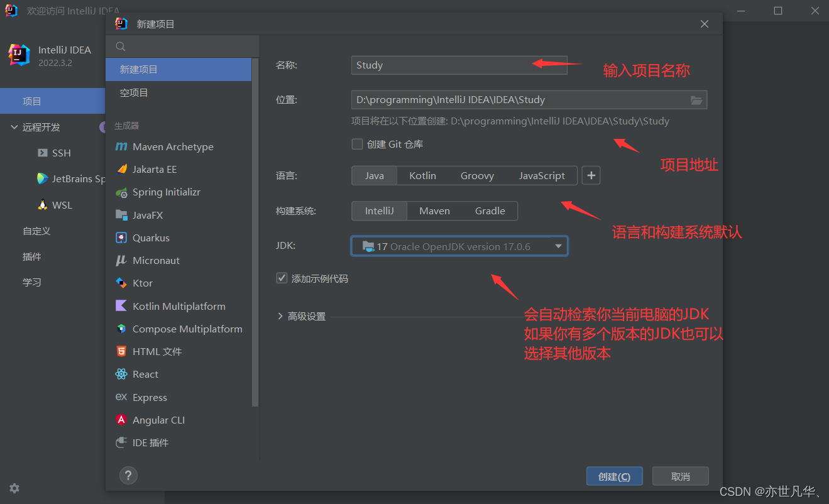Image resolution: width=829 pixels, height=504 pixels.
Task: Select IntelliJ build system
Action: (379, 211)
